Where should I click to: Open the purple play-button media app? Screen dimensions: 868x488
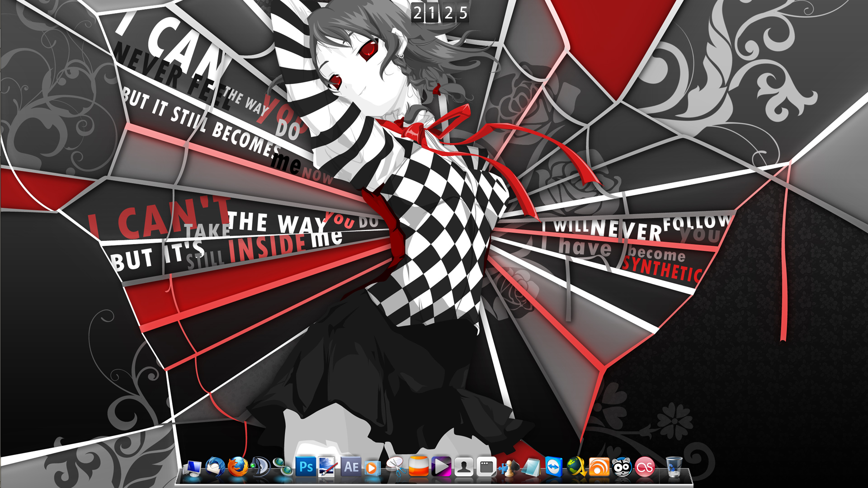[x=441, y=467]
